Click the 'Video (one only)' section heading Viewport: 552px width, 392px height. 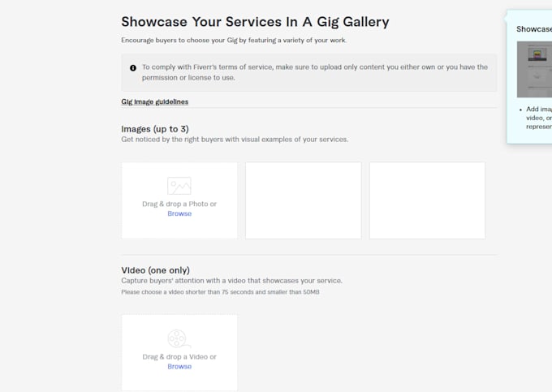point(155,270)
